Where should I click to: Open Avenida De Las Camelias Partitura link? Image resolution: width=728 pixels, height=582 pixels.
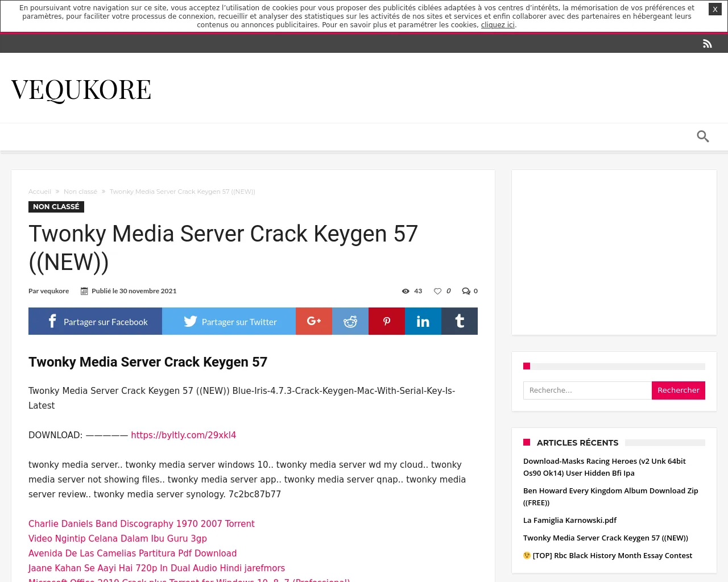(x=133, y=553)
